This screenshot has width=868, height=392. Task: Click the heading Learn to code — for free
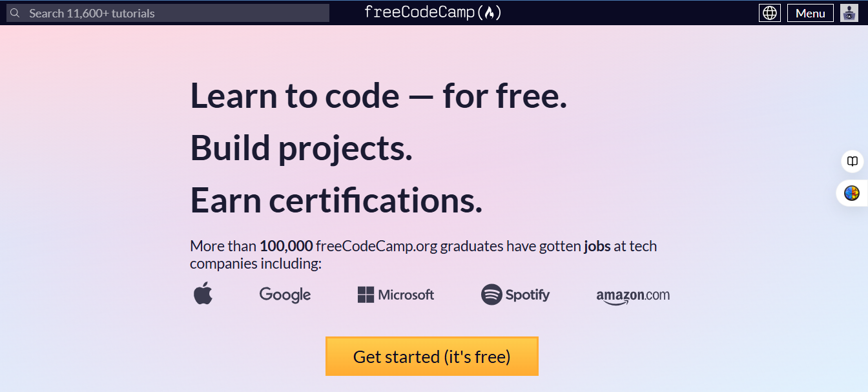pyautogui.click(x=378, y=96)
